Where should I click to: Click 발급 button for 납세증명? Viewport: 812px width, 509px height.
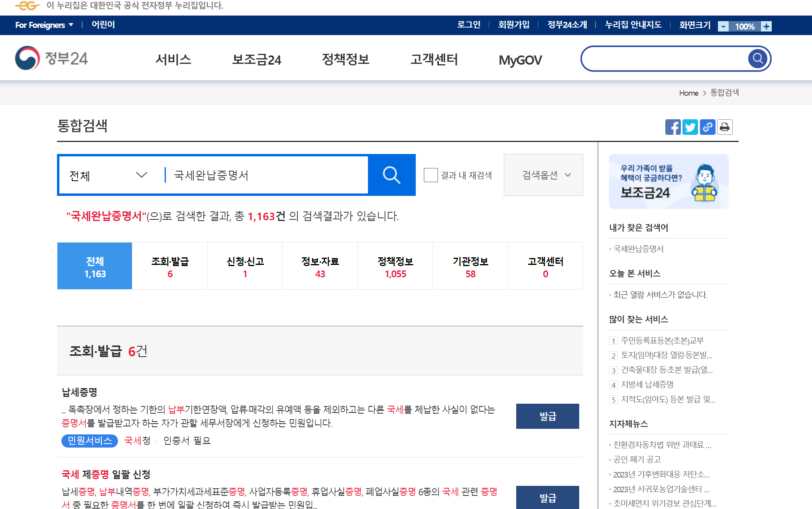[547, 416]
